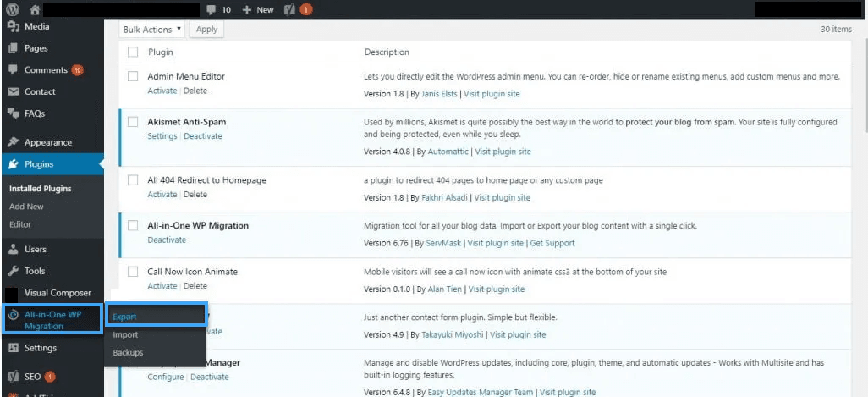Open the Takayuki Miyoshi author link

point(452,334)
